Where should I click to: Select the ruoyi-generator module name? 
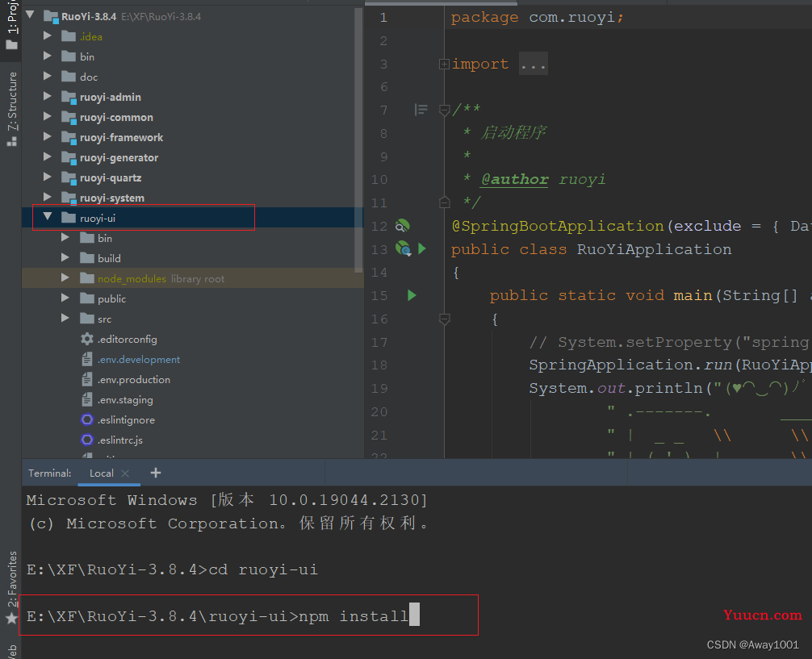point(119,157)
